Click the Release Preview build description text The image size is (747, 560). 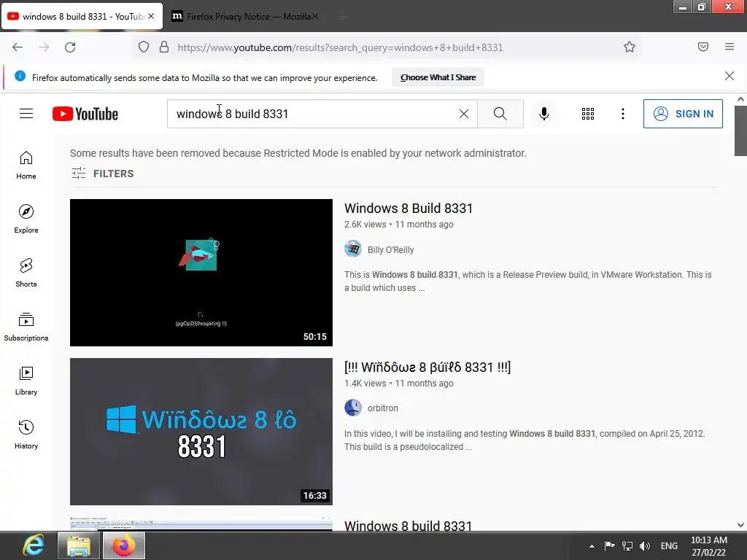(528, 281)
